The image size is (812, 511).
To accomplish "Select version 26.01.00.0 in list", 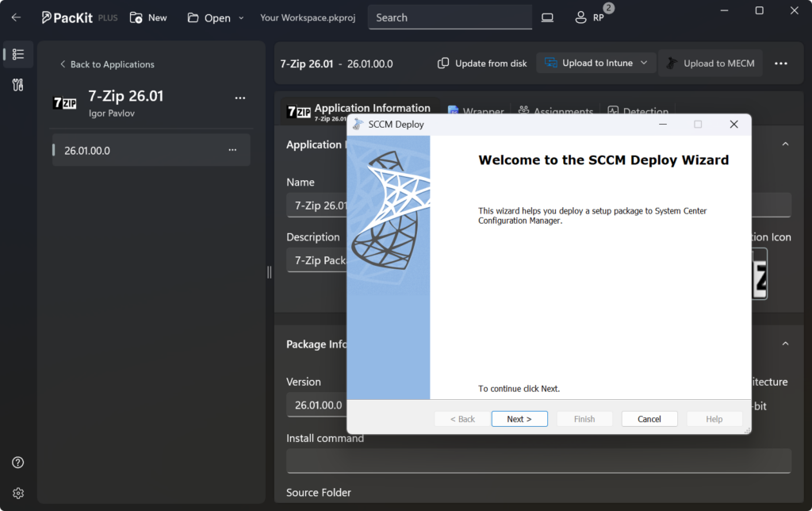I will tap(151, 150).
